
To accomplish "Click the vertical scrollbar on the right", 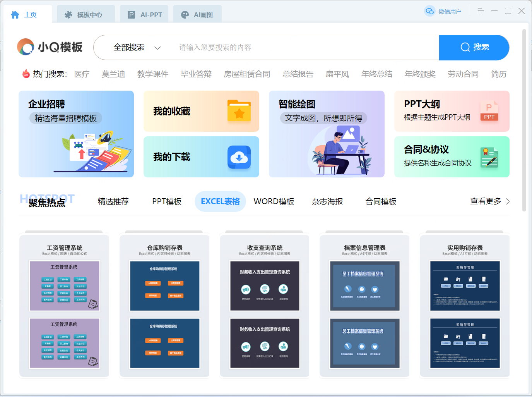I will [524, 120].
